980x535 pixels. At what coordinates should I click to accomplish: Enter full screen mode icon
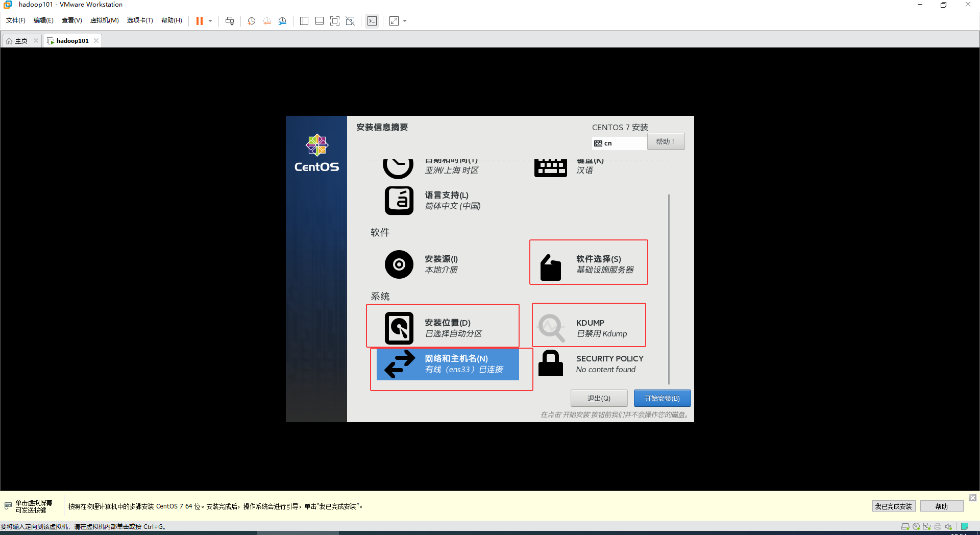(x=335, y=21)
